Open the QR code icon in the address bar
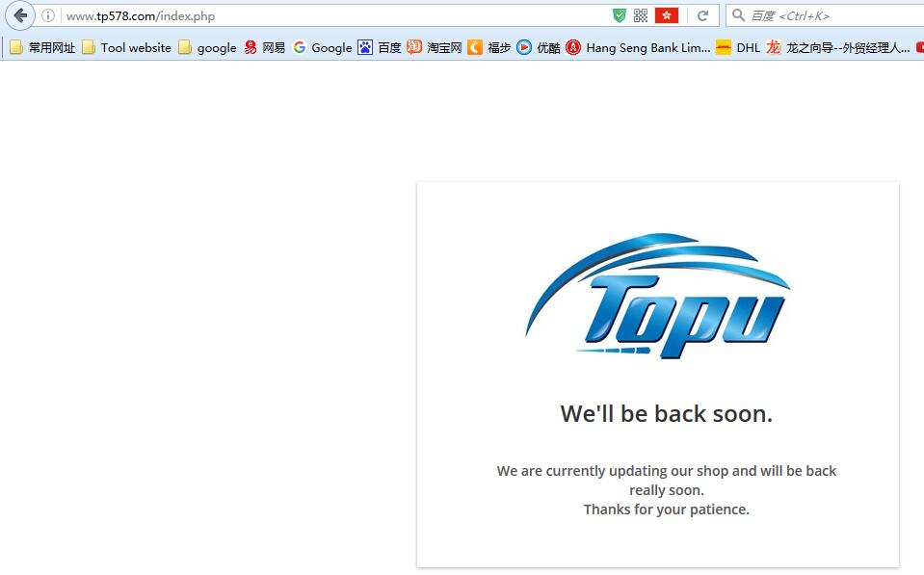The width and height of the screenshot is (924, 575). point(641,16)
